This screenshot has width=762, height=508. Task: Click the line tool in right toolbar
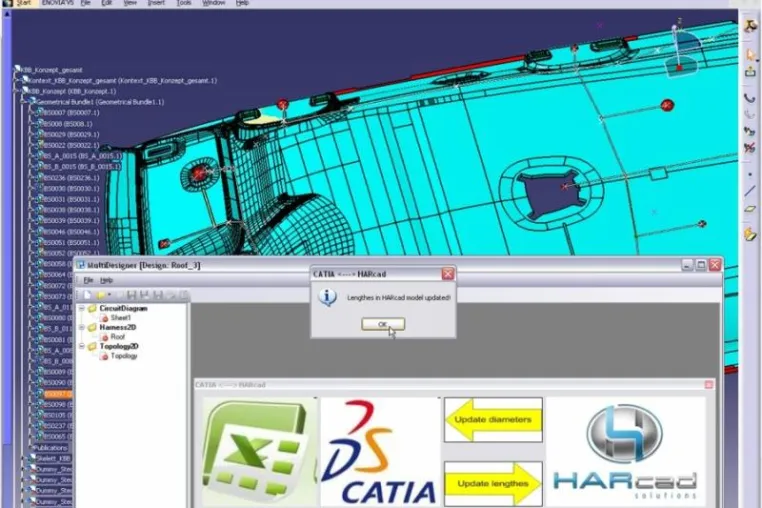pos(750,192)
